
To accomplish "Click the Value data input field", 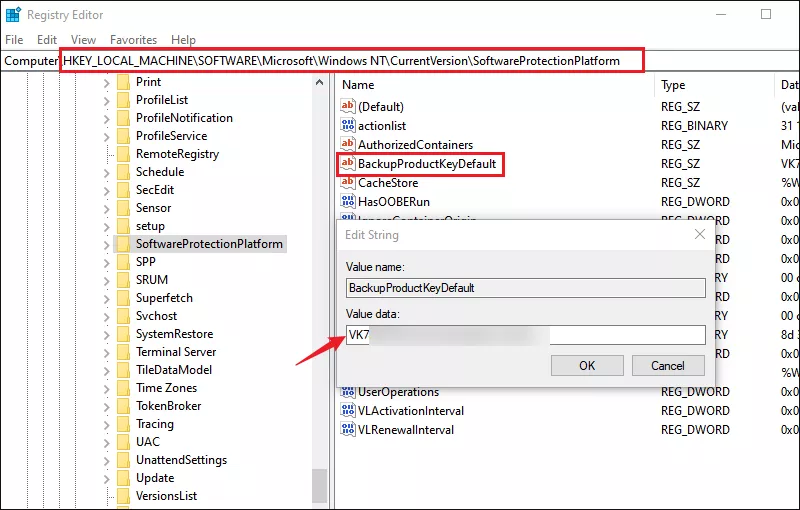I will (x=526, y=335).
